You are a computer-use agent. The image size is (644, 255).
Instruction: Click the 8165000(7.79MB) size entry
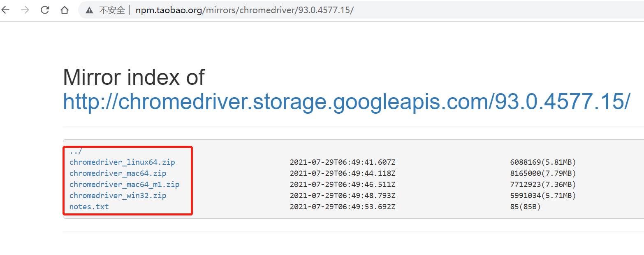tap(543, 173)
